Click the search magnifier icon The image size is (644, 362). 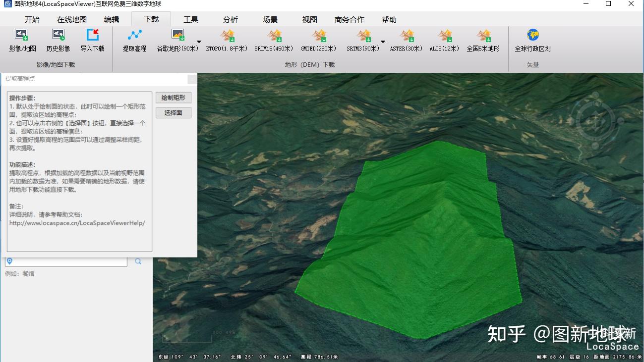138,261
